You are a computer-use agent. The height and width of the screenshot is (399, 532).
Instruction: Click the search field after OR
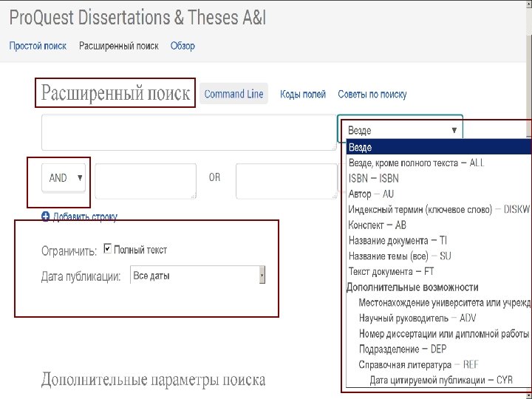[x=287, y=181]
